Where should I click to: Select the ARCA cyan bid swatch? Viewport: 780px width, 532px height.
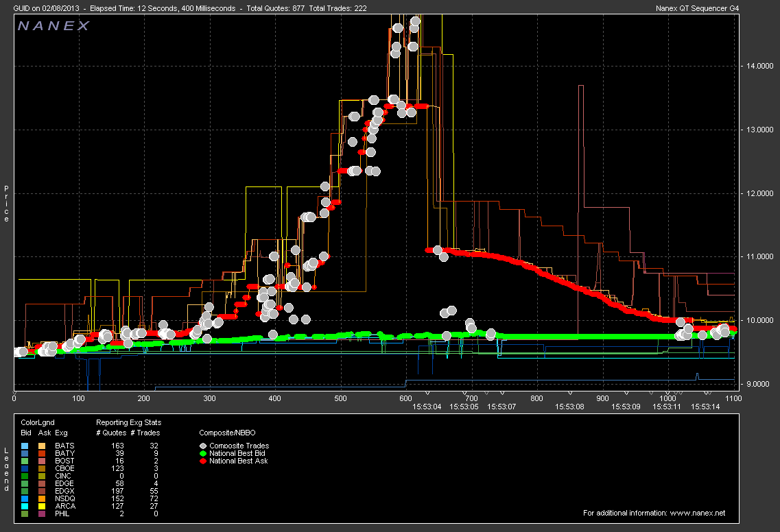[25, 506]
